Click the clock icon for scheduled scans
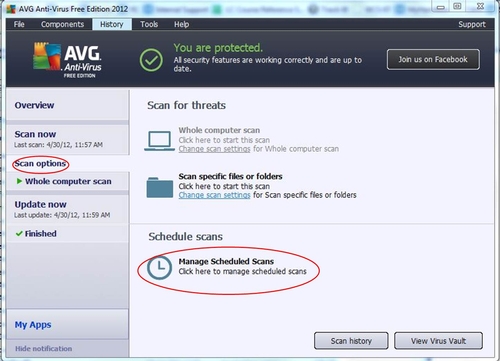Image resolution: width=500 pixels, height=361 pixels. 159,267
